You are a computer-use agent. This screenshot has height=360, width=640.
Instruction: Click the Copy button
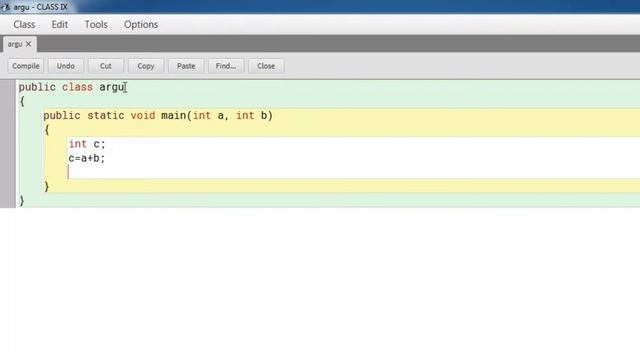(x=146, y=66)
